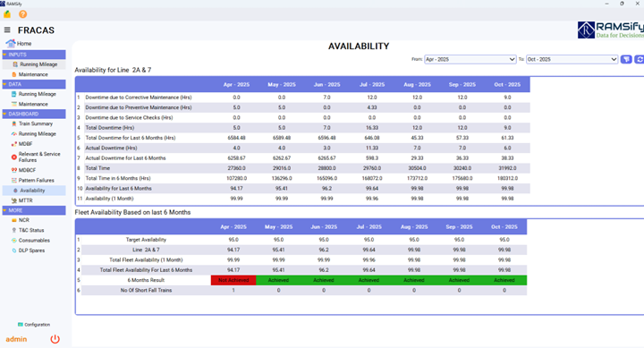The height and width of the screenshot is (348, 644).
Task: Collapse the MORE section
Action: (x=34, y=210)
